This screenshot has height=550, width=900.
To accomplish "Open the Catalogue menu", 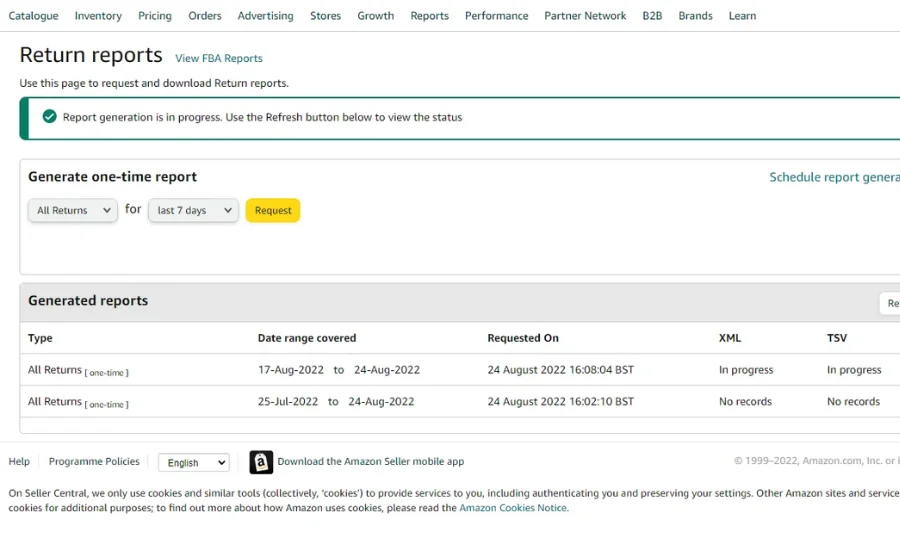I will tap(33, 16).
